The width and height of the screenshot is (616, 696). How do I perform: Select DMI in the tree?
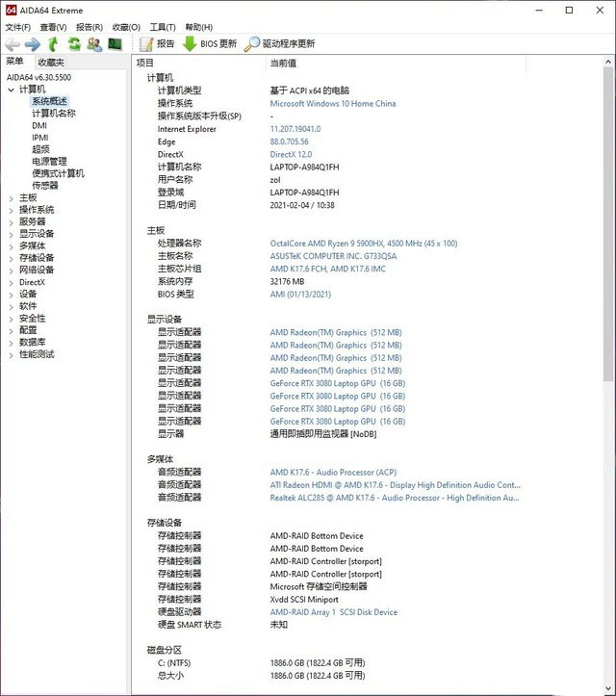(x=39, y=125)
